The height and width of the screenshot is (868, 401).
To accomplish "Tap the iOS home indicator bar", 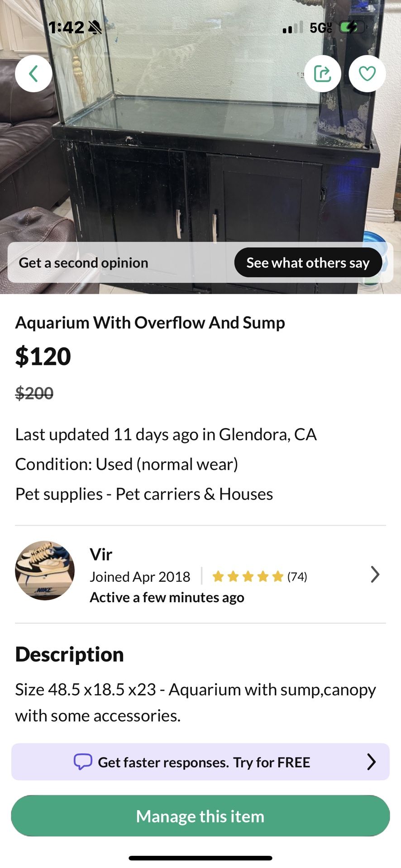I will coord(200,858).
